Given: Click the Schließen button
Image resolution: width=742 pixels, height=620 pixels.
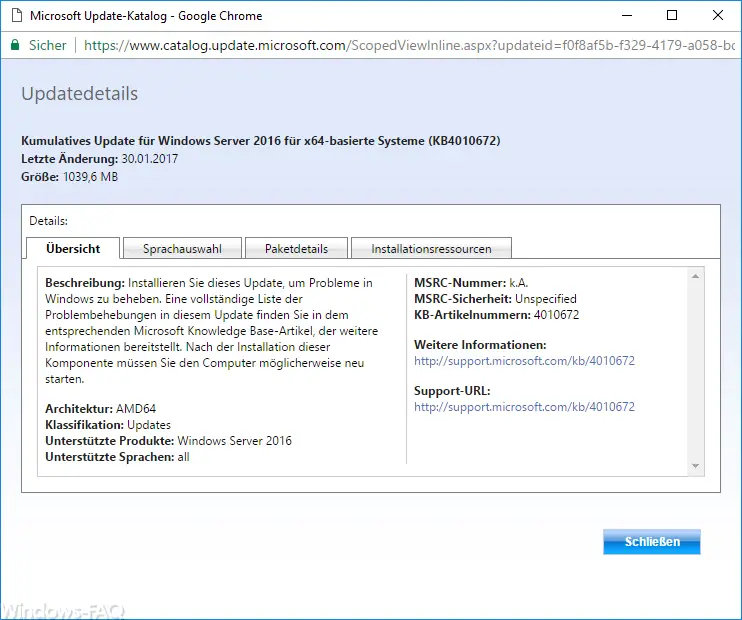Looking at the screenshot, I should click(652, 541).
